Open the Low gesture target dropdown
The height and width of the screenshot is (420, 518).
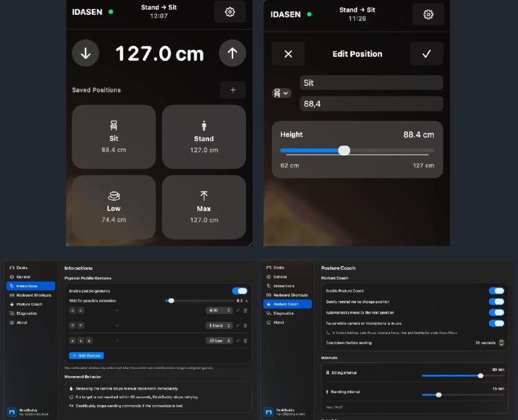[219, 340]
